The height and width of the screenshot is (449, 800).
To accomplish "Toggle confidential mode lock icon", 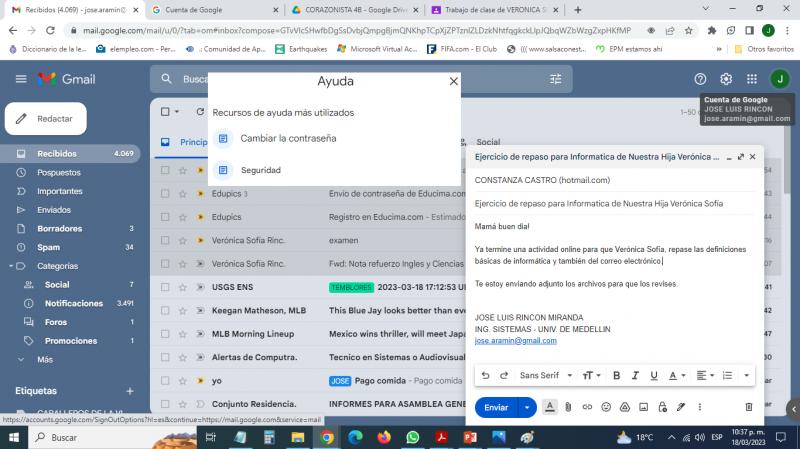I will coord(662,407).
